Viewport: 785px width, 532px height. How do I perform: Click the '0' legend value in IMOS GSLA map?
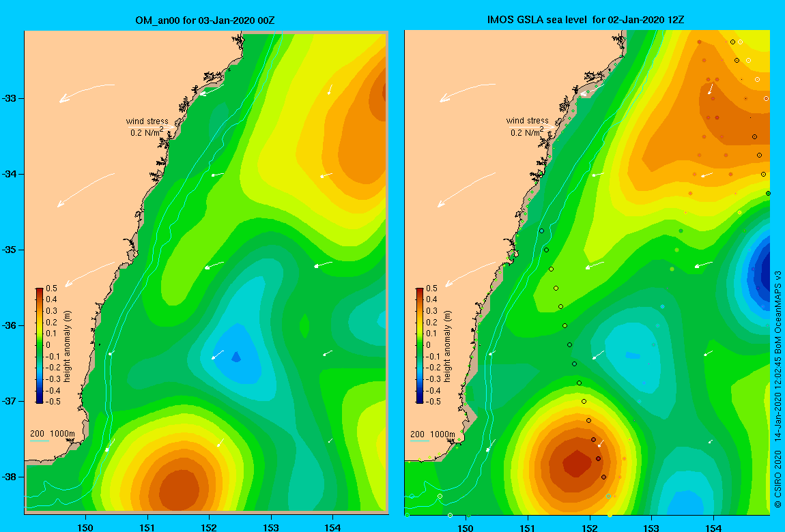coord(428,345)
